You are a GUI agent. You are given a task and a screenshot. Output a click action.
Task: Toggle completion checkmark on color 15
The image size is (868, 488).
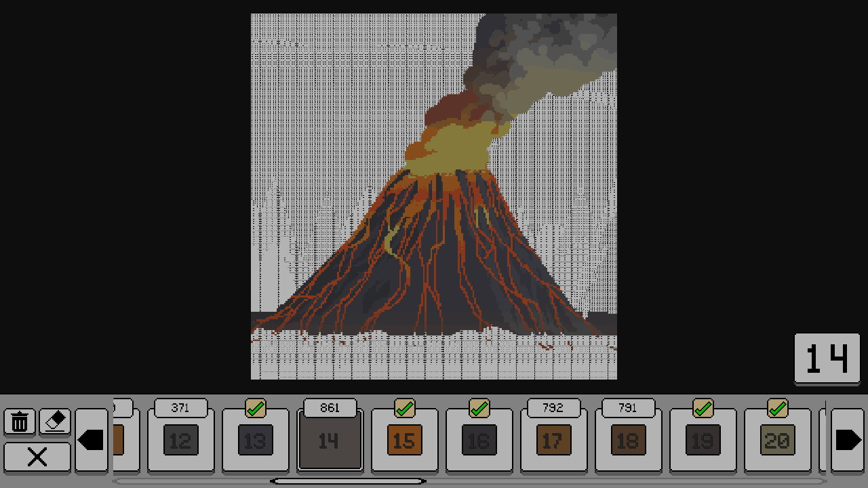405,408
